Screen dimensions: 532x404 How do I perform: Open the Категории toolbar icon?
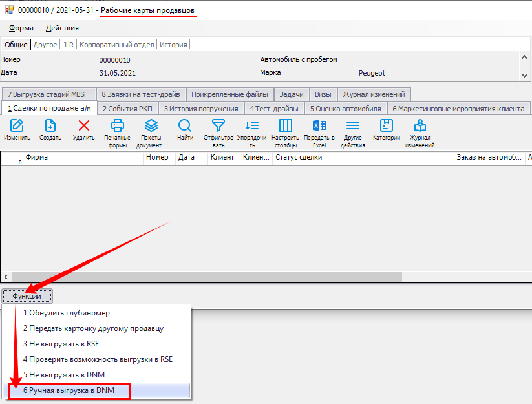[387, 126]
